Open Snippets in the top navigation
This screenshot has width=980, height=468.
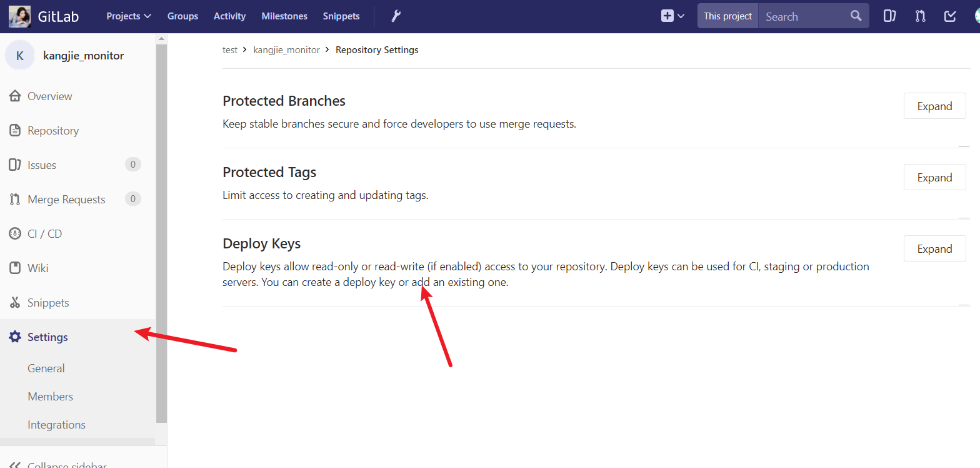point(341,16)
